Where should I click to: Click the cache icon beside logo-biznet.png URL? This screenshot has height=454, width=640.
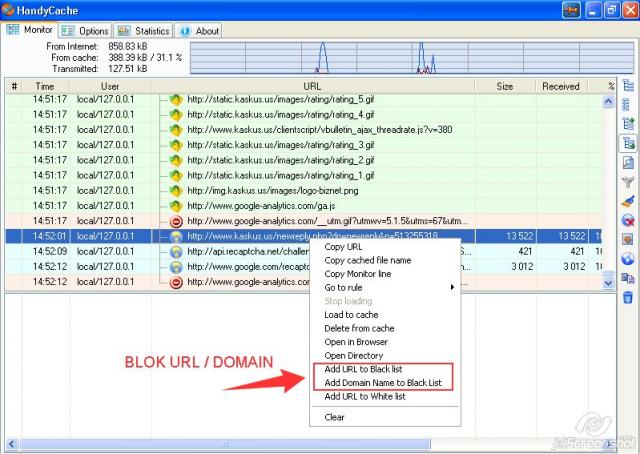tap(176, 191)
